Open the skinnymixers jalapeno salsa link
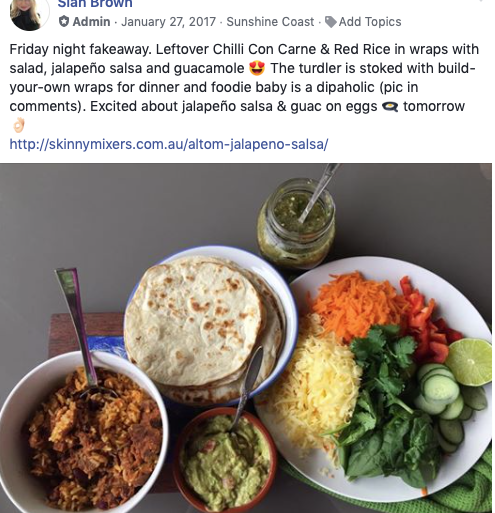The height and width of the screenshot is (513, 495). (x=169, y=144)
